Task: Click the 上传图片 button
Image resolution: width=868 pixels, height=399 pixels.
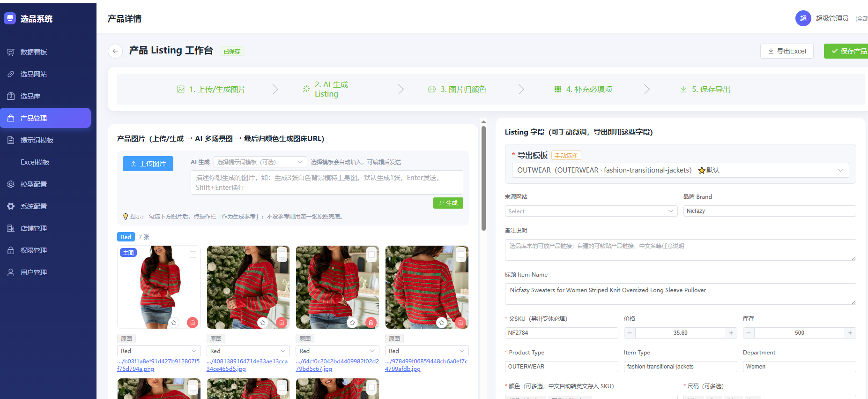Action: [148, 164]
